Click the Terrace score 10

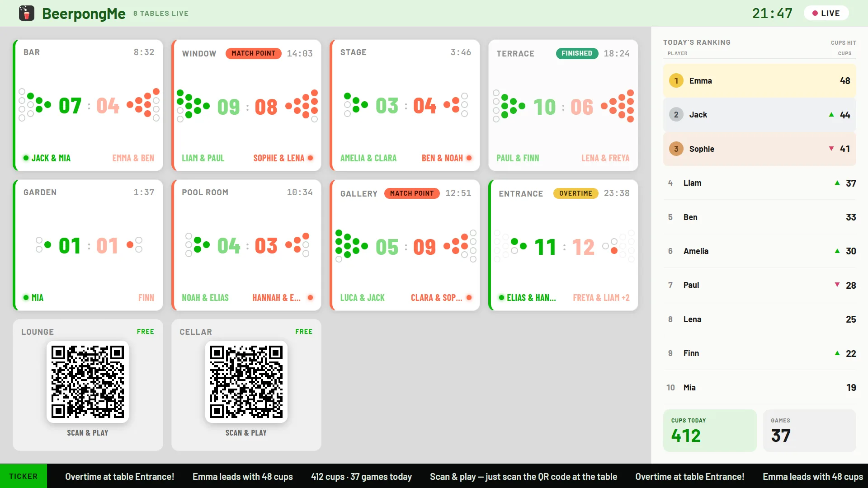coord(544,108)
